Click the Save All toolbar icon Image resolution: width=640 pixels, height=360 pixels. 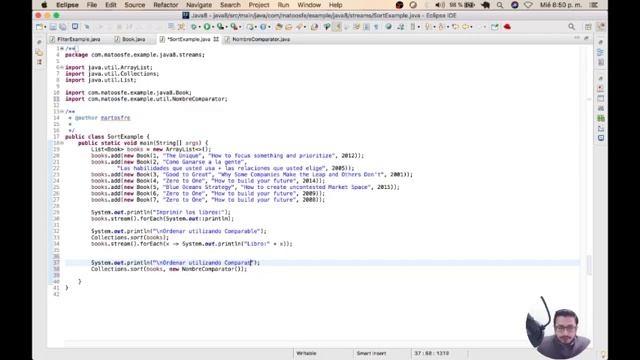63,27
